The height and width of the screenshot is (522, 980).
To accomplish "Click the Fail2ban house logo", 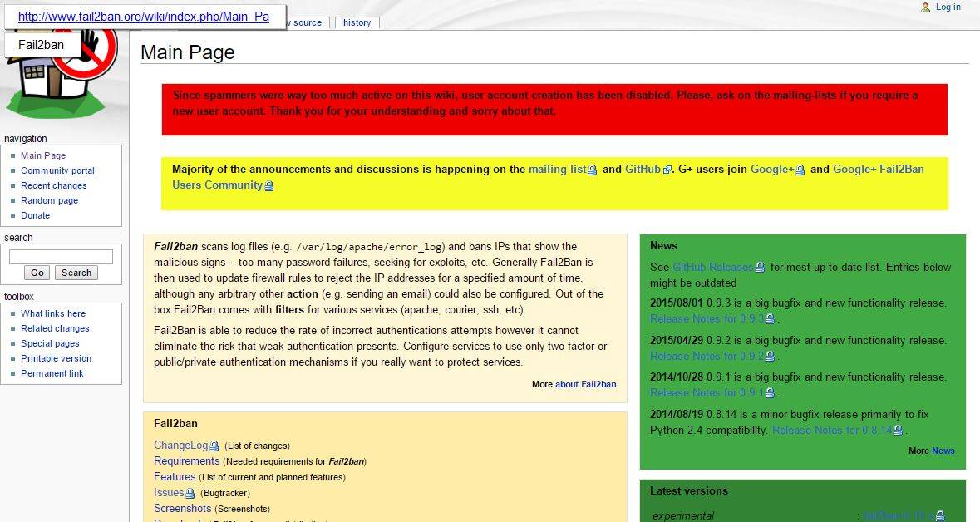I will (62, 75).
